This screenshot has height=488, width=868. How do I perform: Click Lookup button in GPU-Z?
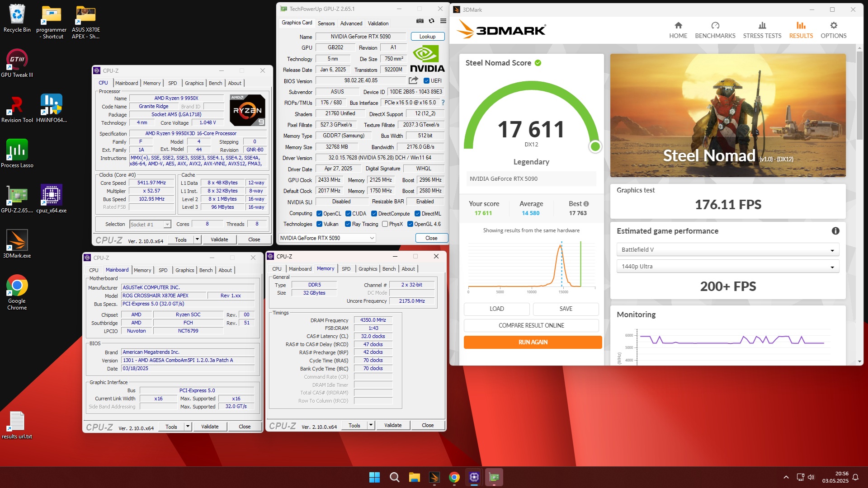(428, 37)
